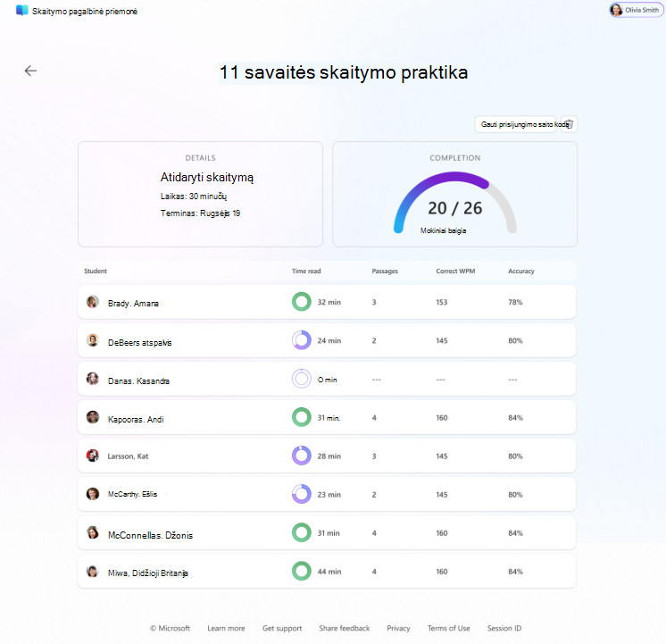Screen dimensions: 666x644
Task: Click the 28 min progress ring
Action: (302, 456)
